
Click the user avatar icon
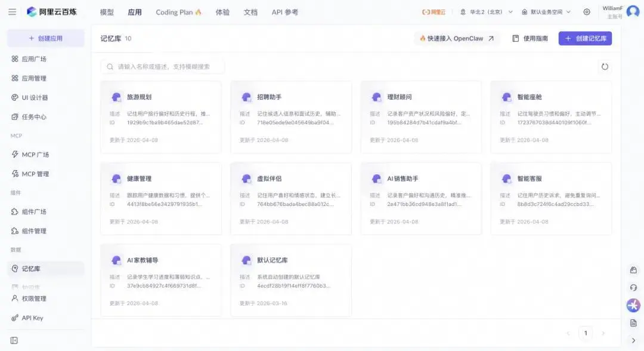tap(633, 12)
